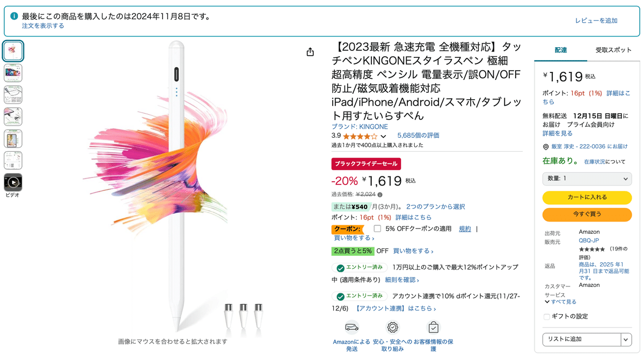Screen dimensions: 644x355
Task: Click the お客様情報の保護 bag icon
Action: [433, 327]
